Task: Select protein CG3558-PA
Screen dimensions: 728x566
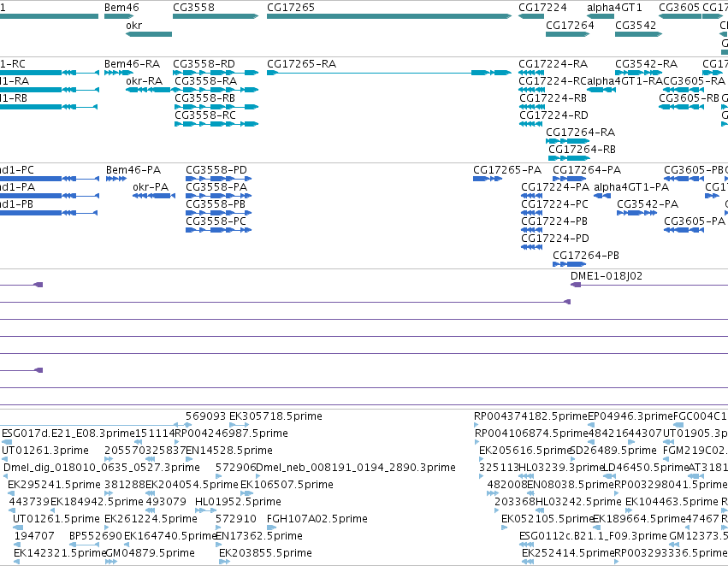Action: coord(219,196)
